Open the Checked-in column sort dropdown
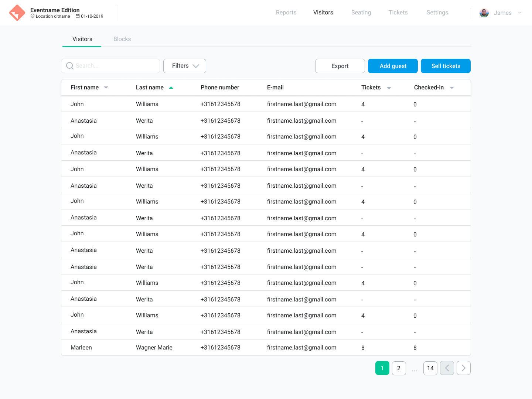The width and height of the screenshot is (532, 399). point(451,88)
